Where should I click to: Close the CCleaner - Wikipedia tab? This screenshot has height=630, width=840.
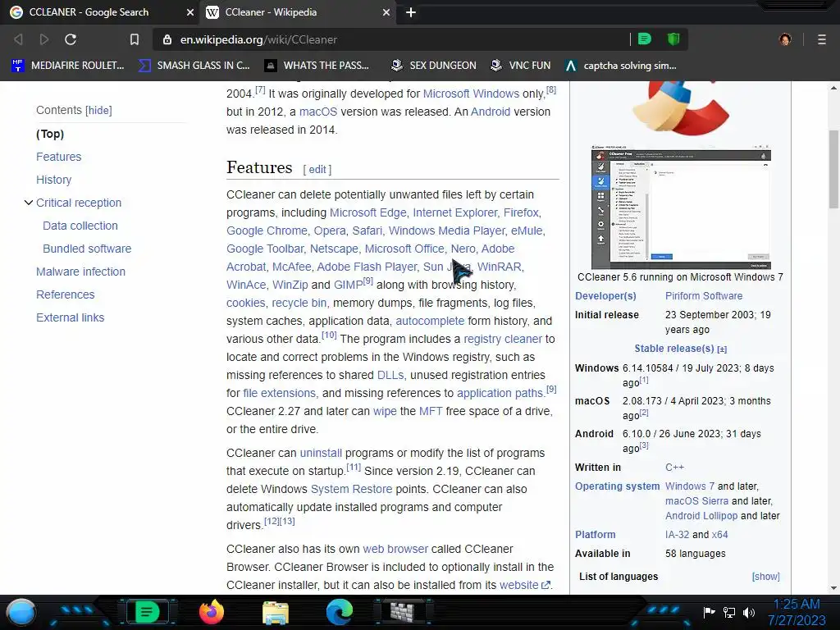[x=386, y=12]
